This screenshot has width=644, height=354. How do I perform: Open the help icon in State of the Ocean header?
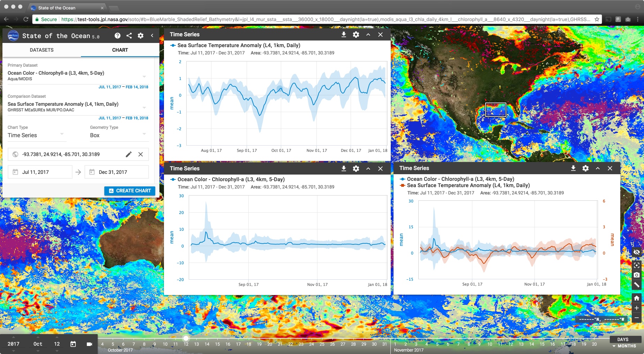tap(118, 36)
